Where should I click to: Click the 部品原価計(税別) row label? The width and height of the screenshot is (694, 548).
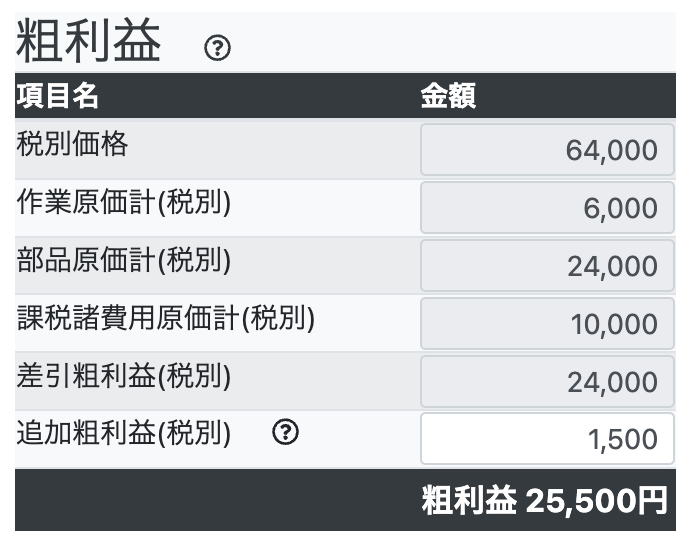(x=123, y=260)
